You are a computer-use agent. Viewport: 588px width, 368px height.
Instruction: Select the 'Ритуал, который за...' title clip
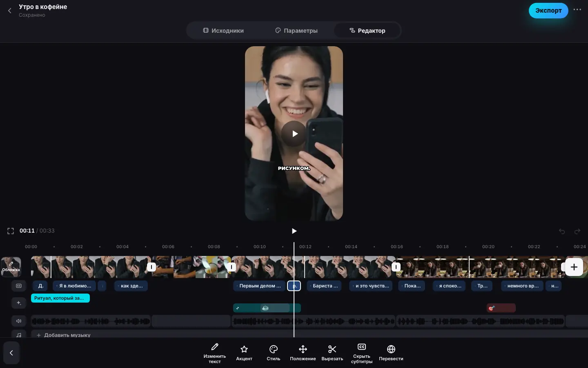(x=60, y=298)
